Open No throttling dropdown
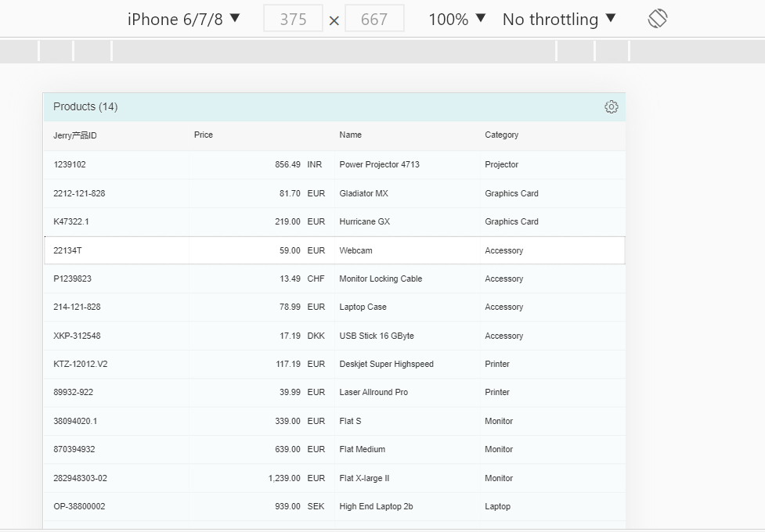The width and height of the screenshot is (765, 532). point(559,19)
